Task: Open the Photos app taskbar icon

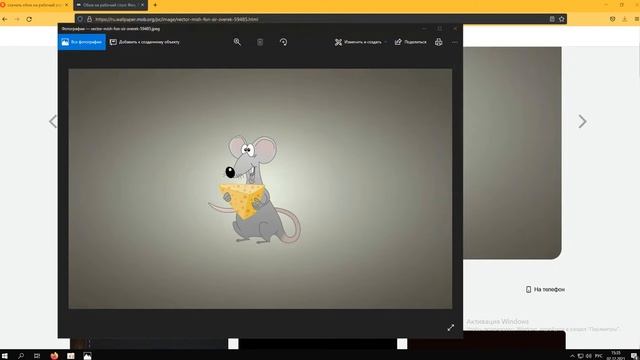Action: (x=87, y=356)
